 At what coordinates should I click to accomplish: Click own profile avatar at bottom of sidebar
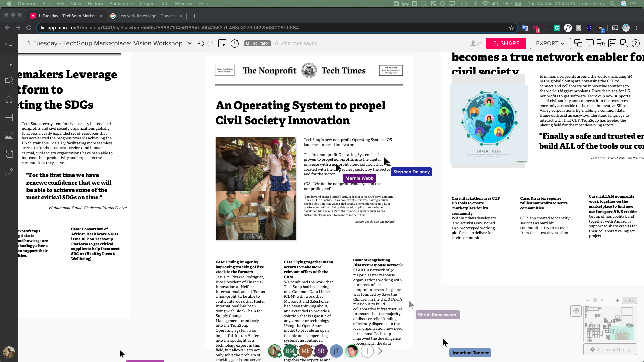[9, 352]
